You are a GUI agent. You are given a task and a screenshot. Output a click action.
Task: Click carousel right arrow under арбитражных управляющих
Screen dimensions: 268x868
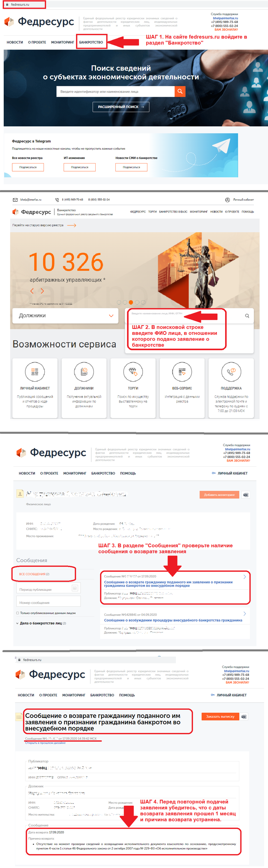[42, 291]
